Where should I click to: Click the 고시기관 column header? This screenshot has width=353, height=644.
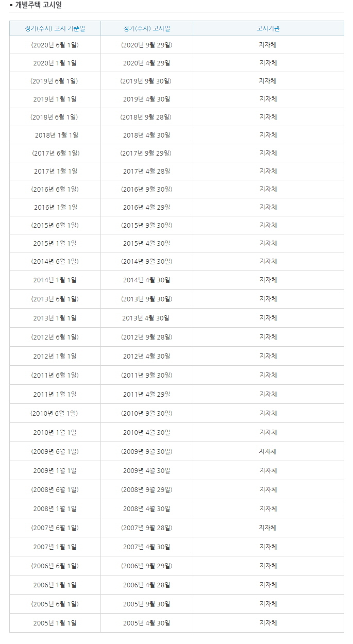[x=268, y=28]
